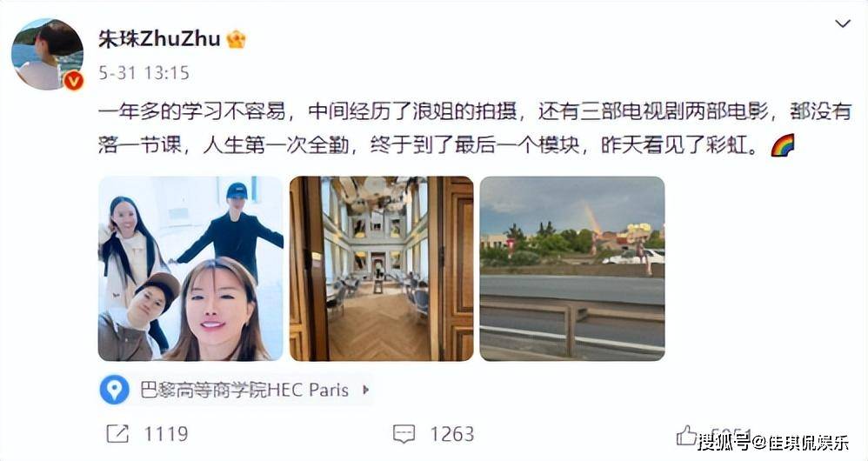Click the 搜狐号@佳琪侃娱乐 watermark text
The width and height of the screenshot is (868, 461).
click(x=773, y=443)
